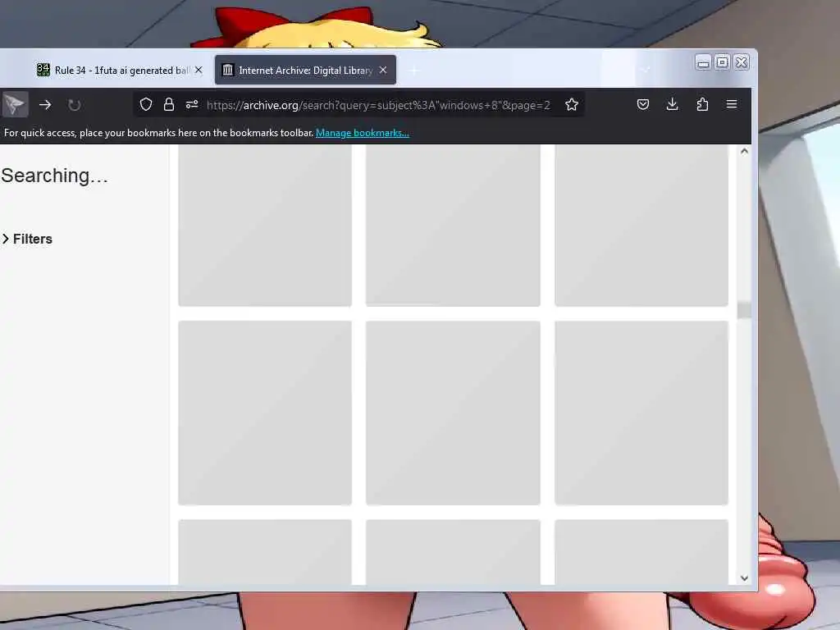The width and height of the screenshot is (840, 630).
Task: Close the browser window
Action: click(742, 62)
